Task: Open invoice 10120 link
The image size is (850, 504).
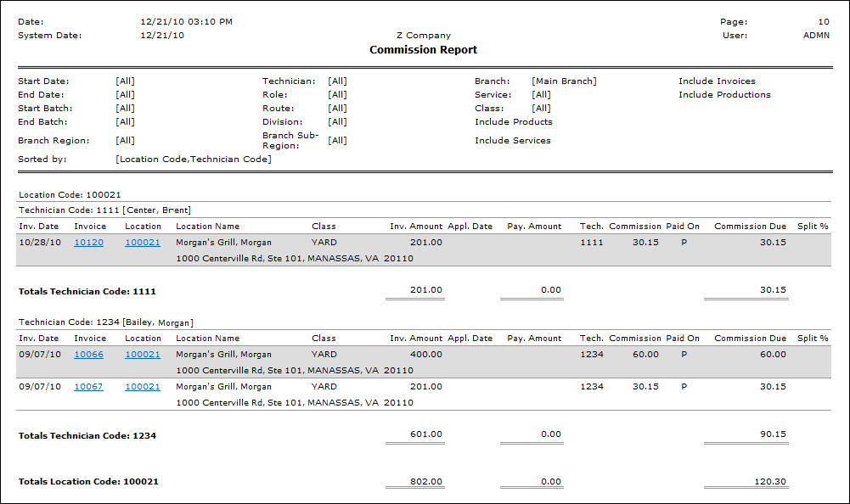Action: tap(88, 243)
